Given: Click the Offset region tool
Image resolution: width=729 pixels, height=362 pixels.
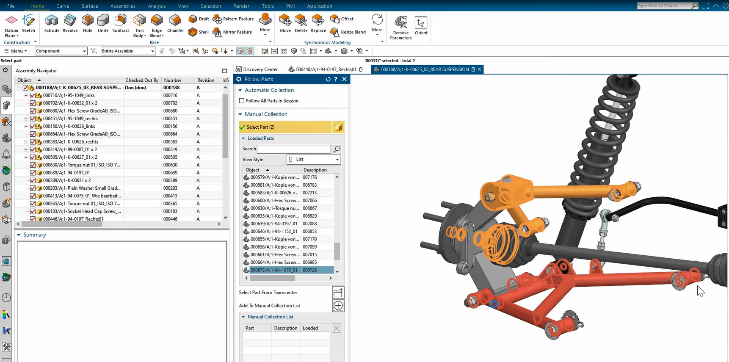Looking at the screenshot, I should tap(342, 19).
